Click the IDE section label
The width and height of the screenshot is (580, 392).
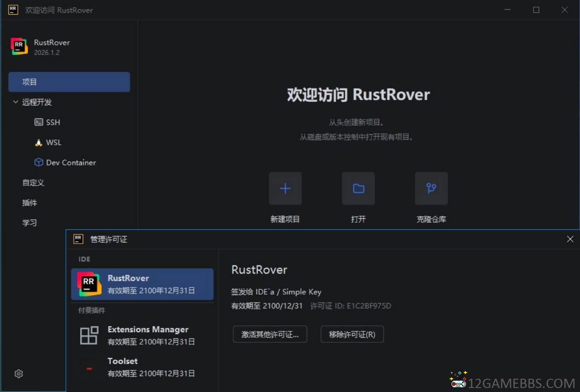(84, 259)
